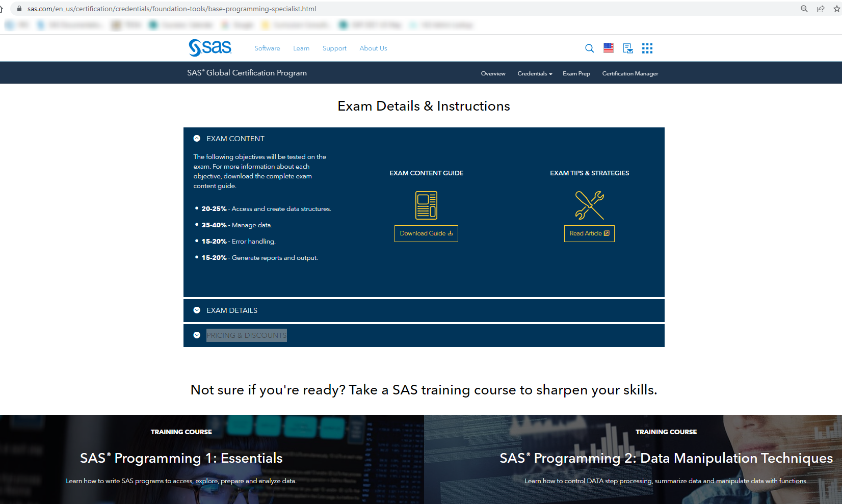
Task: Click the waffle grid menu icon
Action: (647, 48)
